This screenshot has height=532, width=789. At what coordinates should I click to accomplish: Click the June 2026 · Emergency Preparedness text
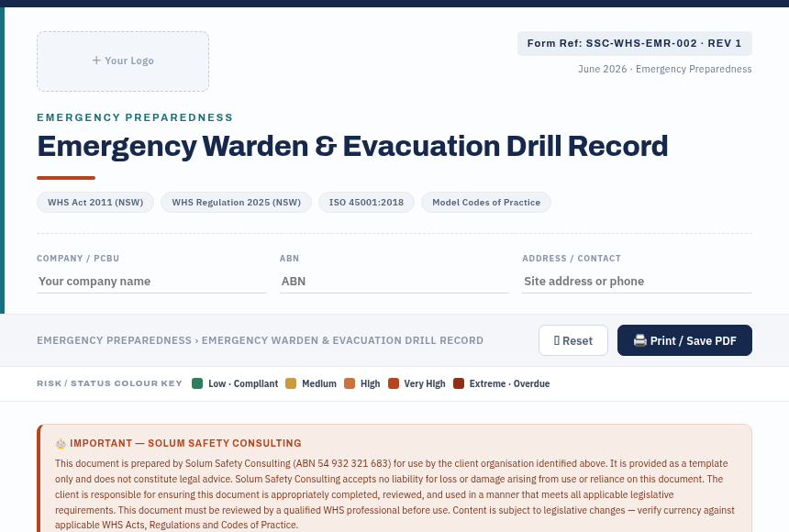coord(665,69)
